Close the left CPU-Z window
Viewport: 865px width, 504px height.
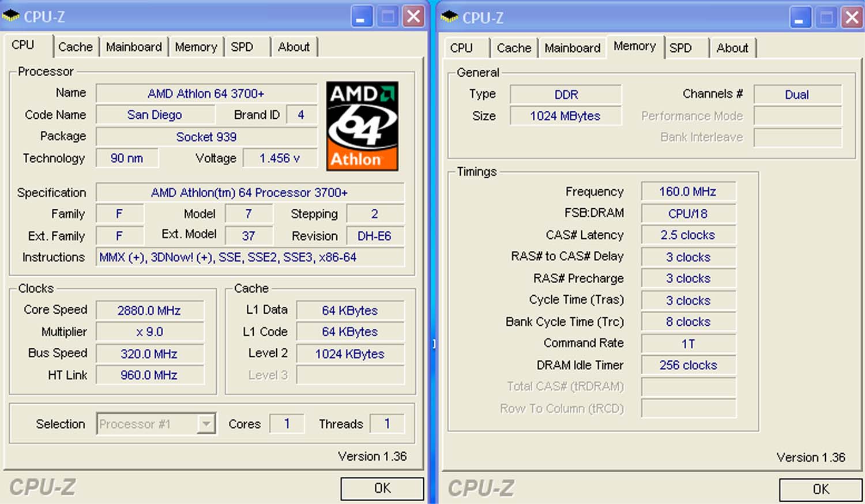(413, 17)
